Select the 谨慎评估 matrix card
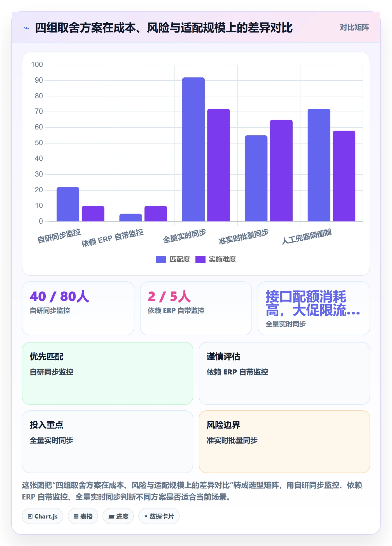392x546 pixels. (x=284, y=373)
